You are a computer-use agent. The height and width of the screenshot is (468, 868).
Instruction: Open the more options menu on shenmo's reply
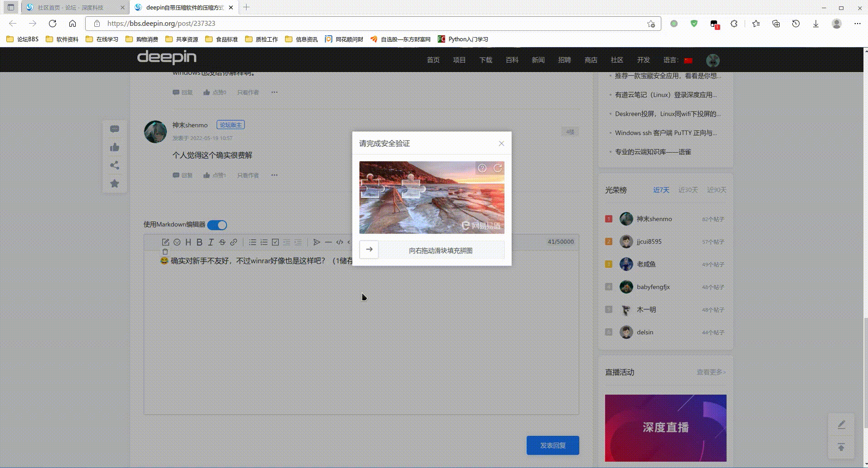tap(275, 175)
